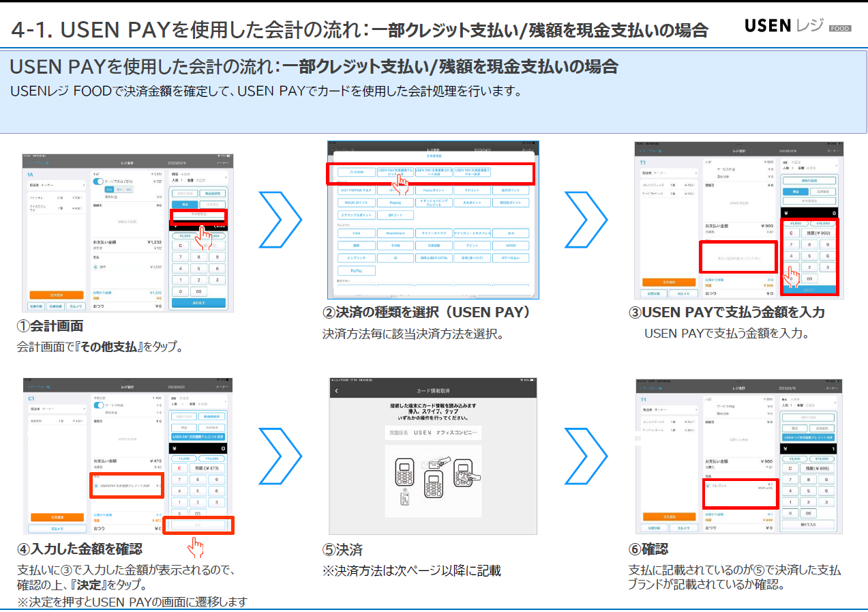The width and height of the screenshot is (868, 612).
Task: Tap ¥10,000 quick amount in step ③
Action: click(823, 223)
